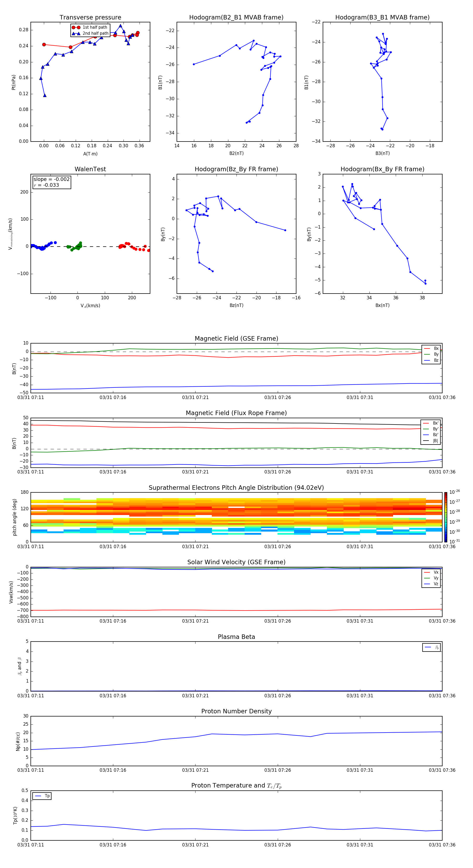
Task: Click the 'Hodogram(B3_B1 MVAB frame)' title
Action: [x=382, y=18]
